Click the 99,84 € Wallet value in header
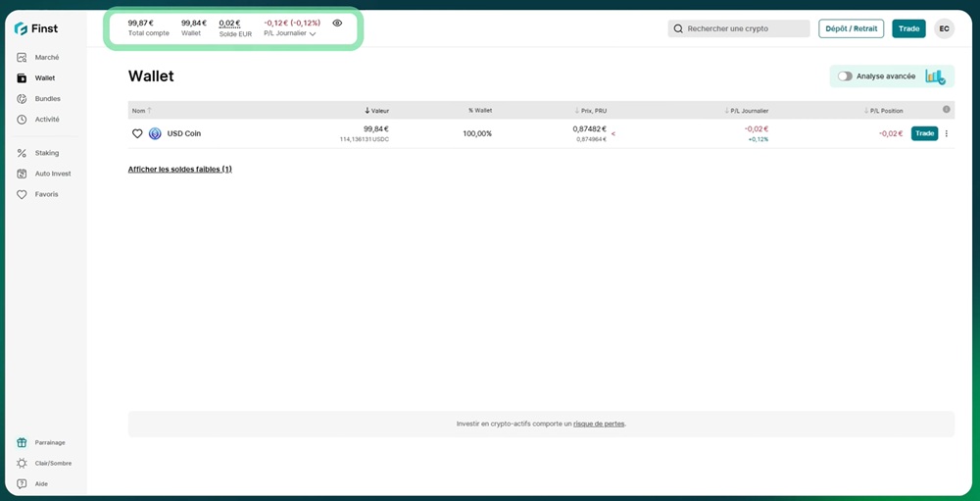 [194, 24]
